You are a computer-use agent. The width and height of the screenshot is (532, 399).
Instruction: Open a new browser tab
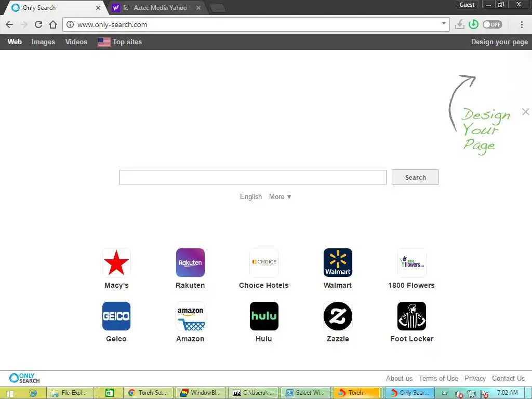pos(218,8)
